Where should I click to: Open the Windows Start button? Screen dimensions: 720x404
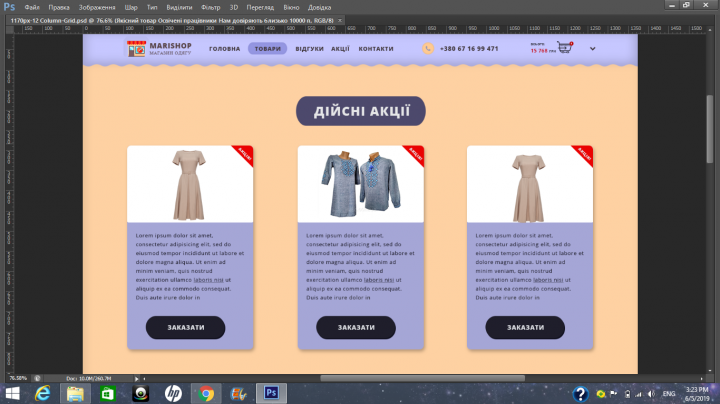tap(12, 393)
